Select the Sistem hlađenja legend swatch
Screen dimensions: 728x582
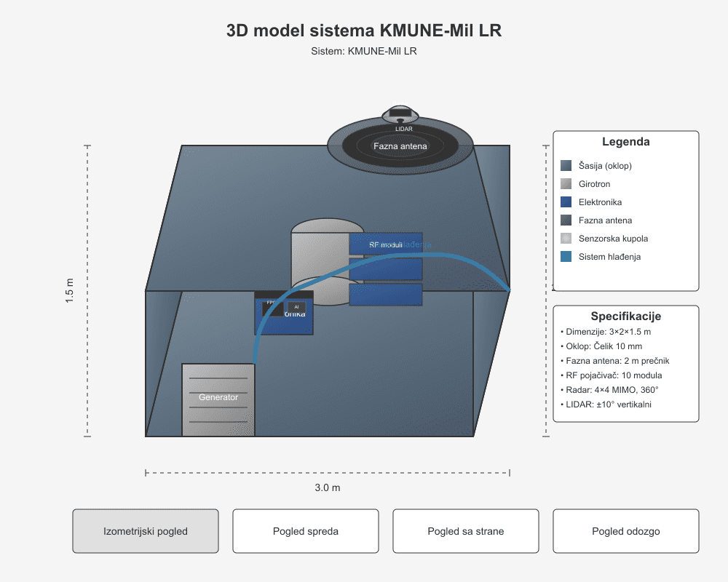(x=566, y=257)
